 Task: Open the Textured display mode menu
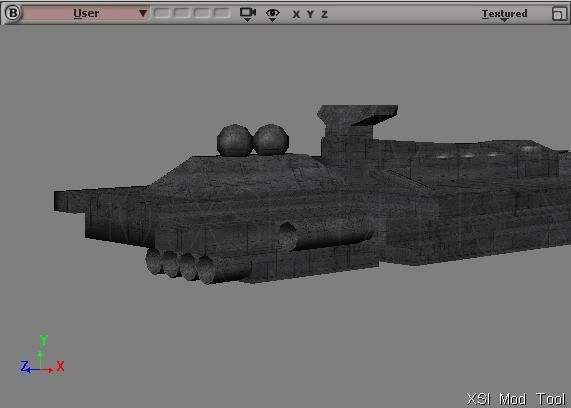[x=504, y=14]
